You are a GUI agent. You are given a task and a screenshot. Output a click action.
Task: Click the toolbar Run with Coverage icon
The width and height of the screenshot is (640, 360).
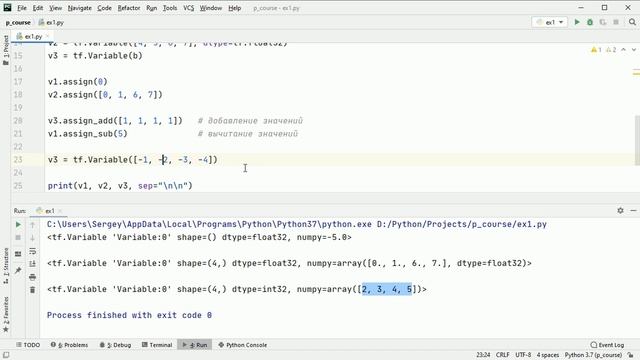tap(603, 22)
